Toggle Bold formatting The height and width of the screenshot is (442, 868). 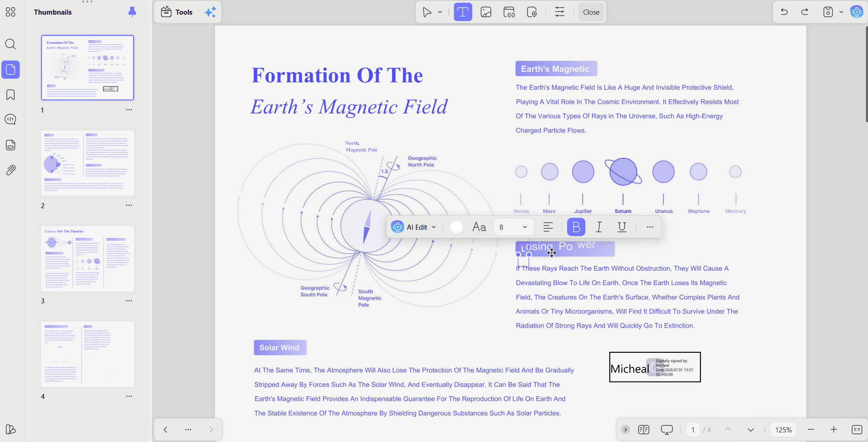(x=576, y=227)
